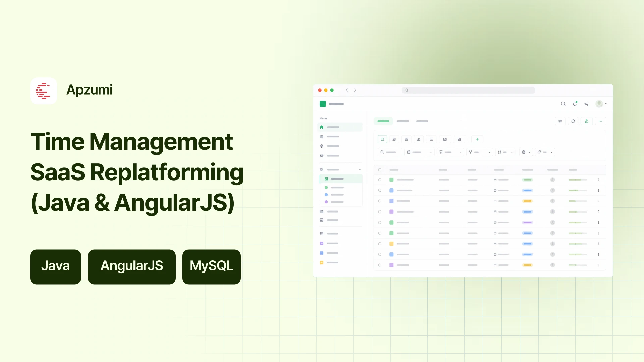This screenshot has width=644, height=362.
Task: Click the AngularJS badge
Action: pos(132,267)
